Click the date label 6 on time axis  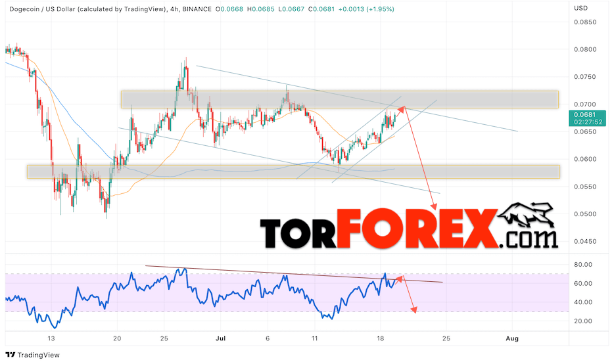click(268, 338)
